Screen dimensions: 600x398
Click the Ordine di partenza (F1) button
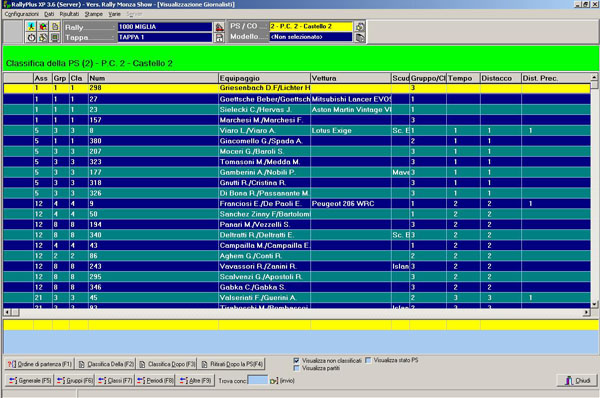39,364
